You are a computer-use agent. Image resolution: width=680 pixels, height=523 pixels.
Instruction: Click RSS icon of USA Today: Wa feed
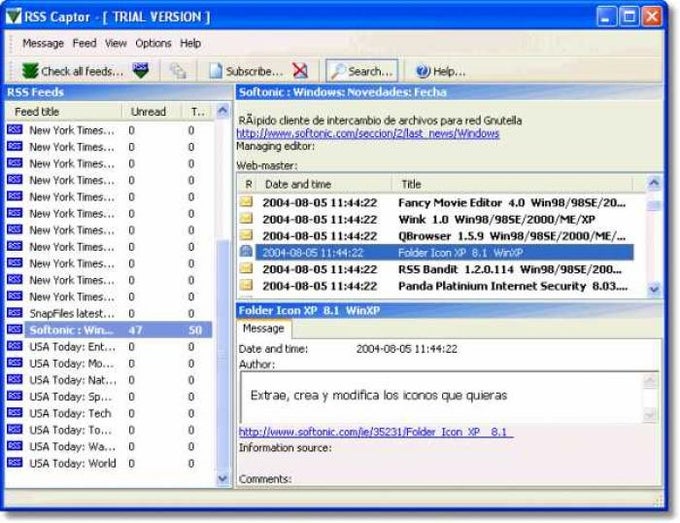[15, 446]
